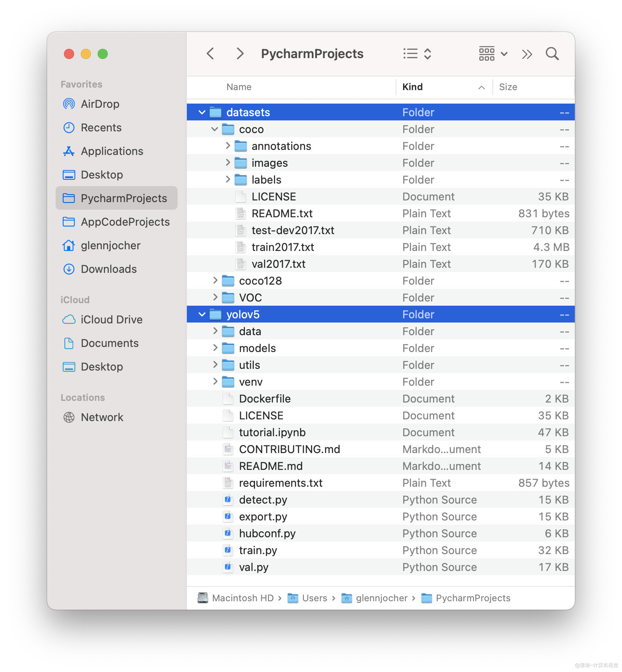Viewport: 622px width, 672px height.
Task: Expand the venv folder
Action: [215, 381]
